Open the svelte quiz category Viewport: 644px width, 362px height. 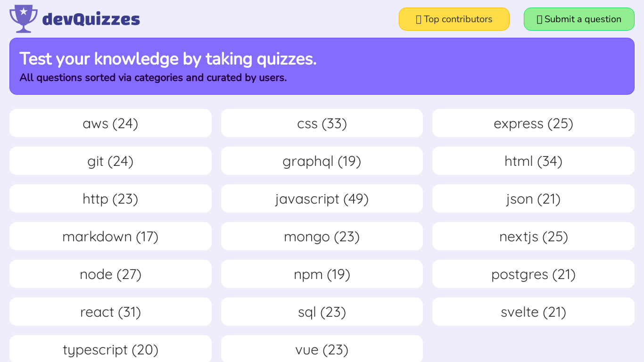tap(533, 312)
